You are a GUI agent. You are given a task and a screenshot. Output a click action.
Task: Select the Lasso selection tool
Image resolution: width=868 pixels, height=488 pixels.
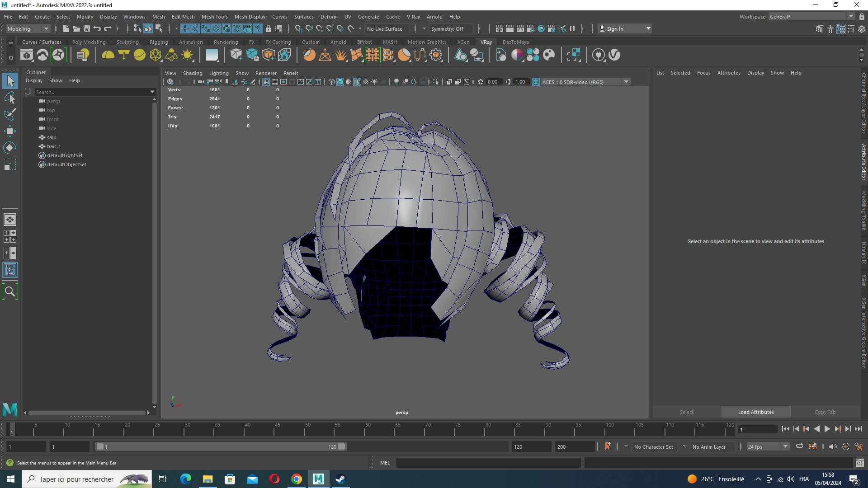tap(9, 98)
